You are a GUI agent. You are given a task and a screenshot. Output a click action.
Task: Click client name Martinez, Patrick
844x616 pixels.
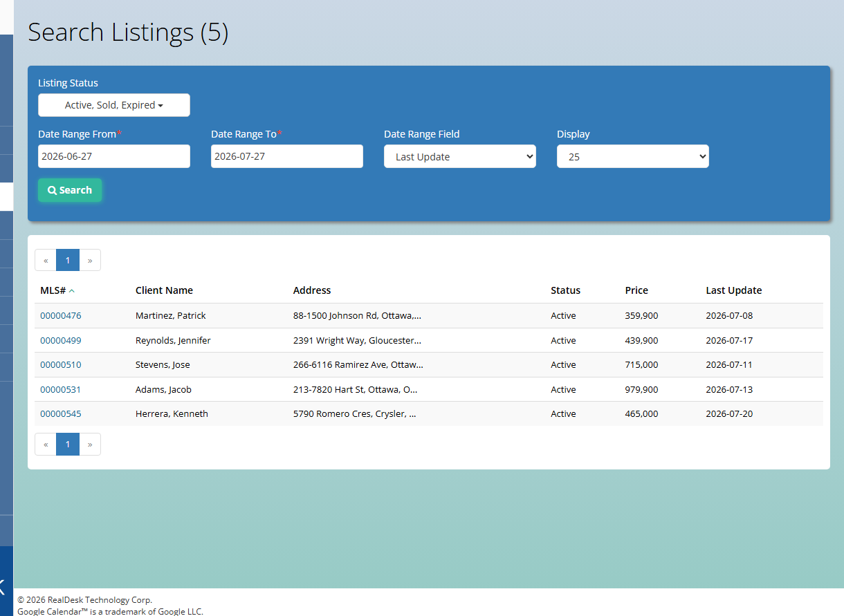[x=171, y=315]
